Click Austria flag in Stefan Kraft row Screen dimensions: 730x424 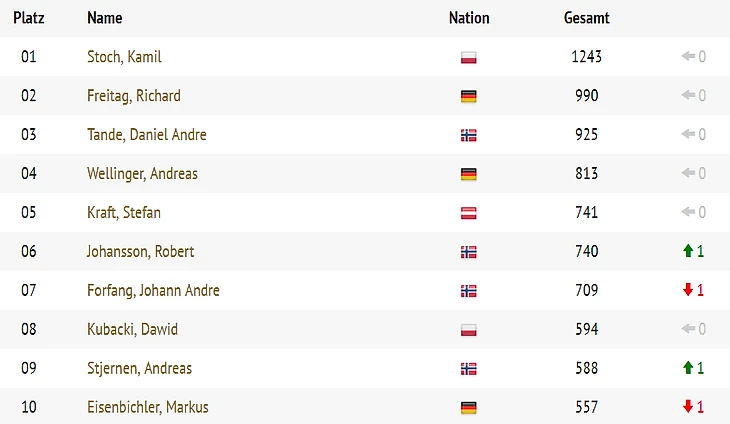click(x=468, y=213)
